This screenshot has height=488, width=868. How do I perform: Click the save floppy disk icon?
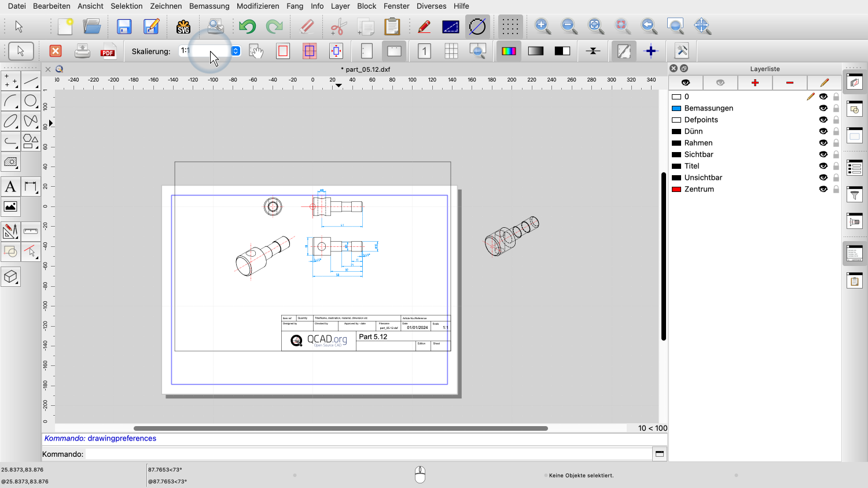click(124, 27)
